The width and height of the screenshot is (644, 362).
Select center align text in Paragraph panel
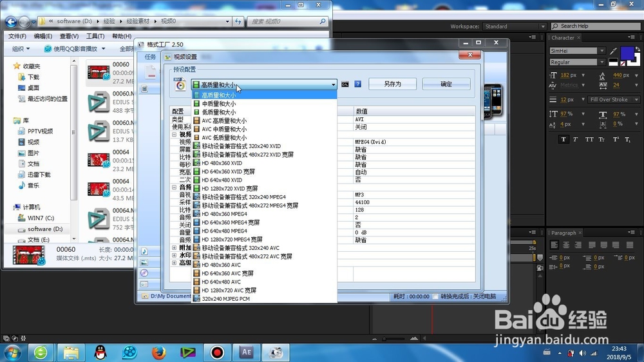(566, 245)
